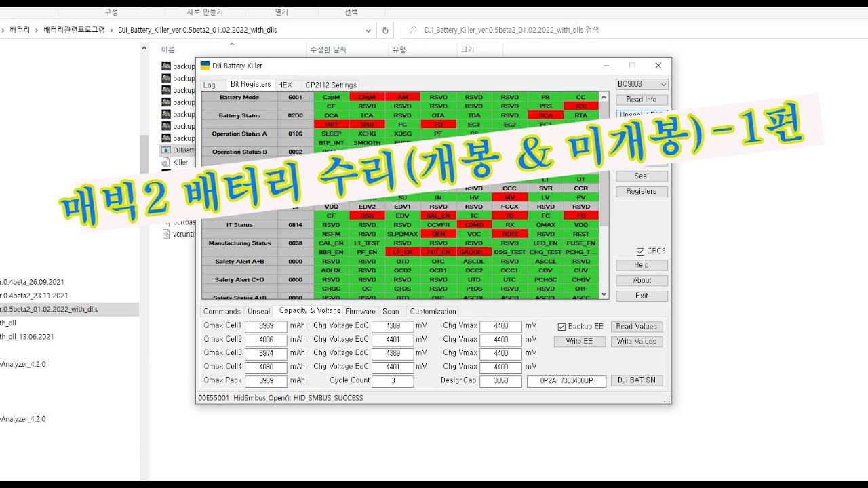The height and width of the screenshot is (488, 868).
Task: Click the red RCA bit cell
Action: (546, 115)
